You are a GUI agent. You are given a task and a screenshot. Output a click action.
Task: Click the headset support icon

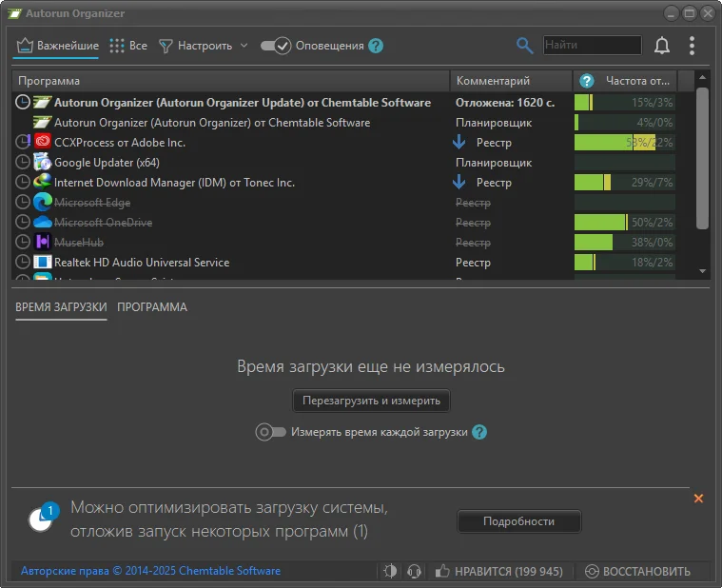pyautogui.click(x=414, y=571)
